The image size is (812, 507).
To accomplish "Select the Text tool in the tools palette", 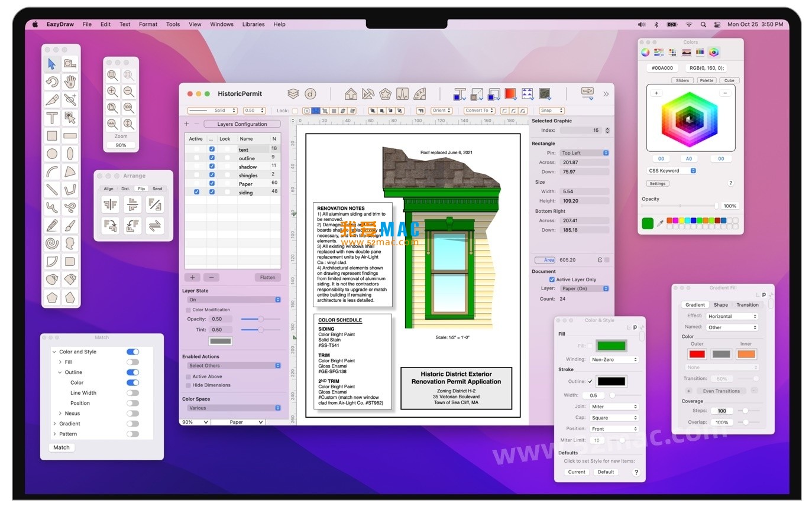I will (51, 118).
